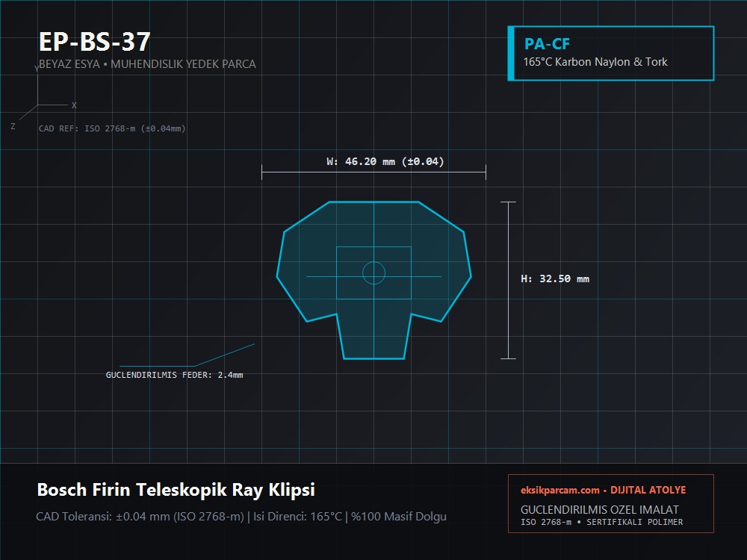Click the horizontal width dimension line

(x=373, y=172)
